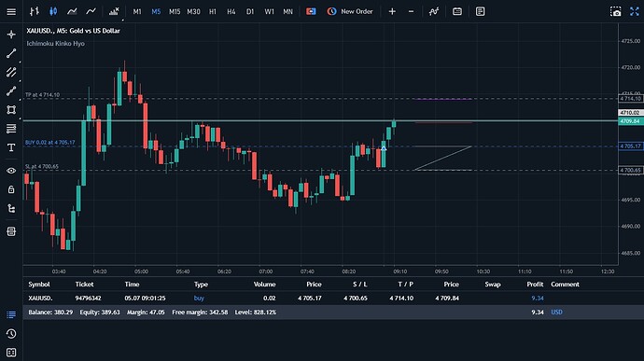This screenshot has height=361, width=644.
Task: Select M1 timeframe
Action: click(x=137, y=11)
